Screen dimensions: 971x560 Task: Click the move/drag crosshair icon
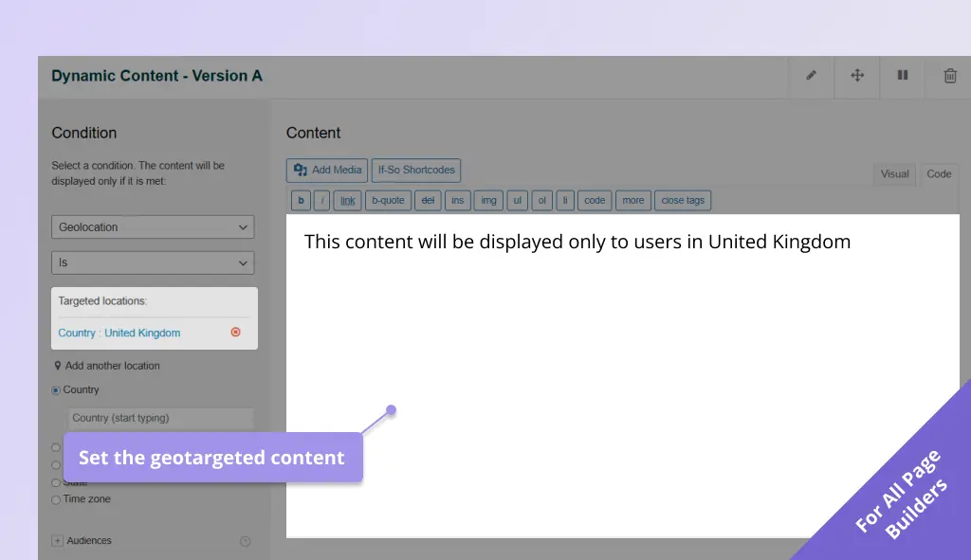[856, 76]
